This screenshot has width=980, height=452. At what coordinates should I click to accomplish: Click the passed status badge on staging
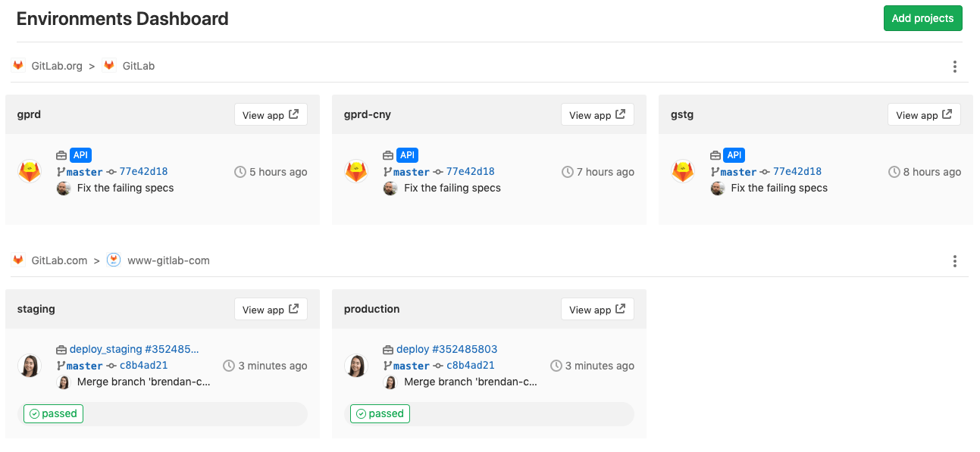point(53,413)
